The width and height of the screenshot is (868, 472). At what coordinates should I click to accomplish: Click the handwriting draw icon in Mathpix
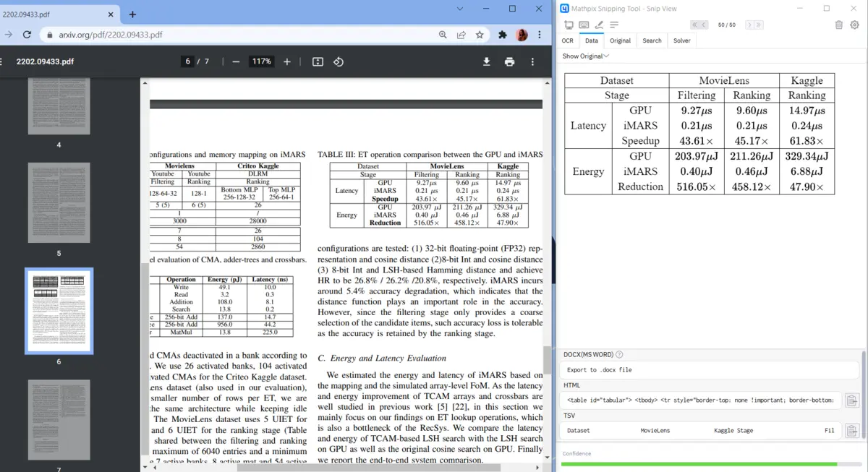tap(600, 25)
